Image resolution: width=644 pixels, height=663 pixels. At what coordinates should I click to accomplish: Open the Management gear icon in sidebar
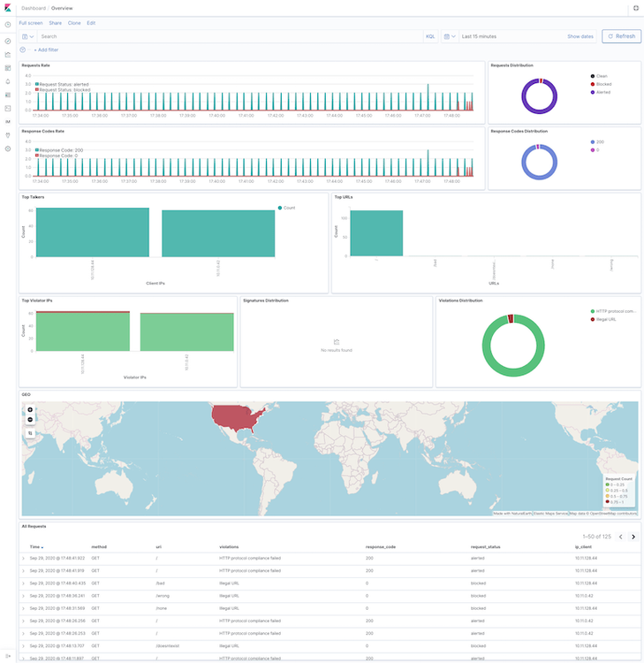click(8, 149)
